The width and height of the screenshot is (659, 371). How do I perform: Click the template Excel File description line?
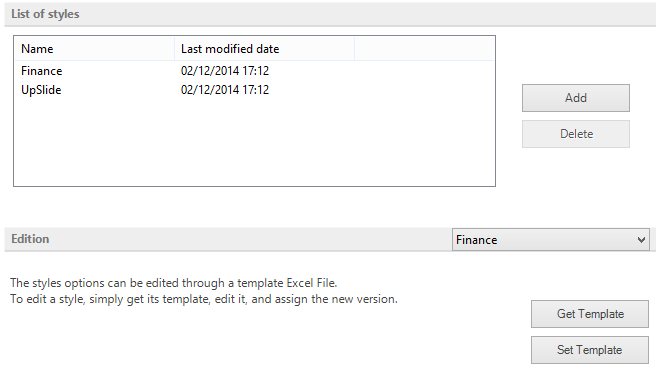pyautogui.click(x=174, y=283)
